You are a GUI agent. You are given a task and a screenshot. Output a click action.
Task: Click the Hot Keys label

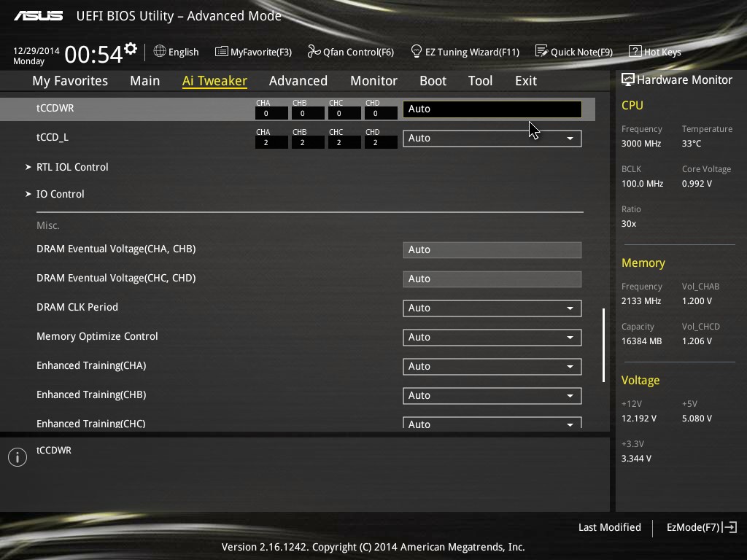click(662, 52)
